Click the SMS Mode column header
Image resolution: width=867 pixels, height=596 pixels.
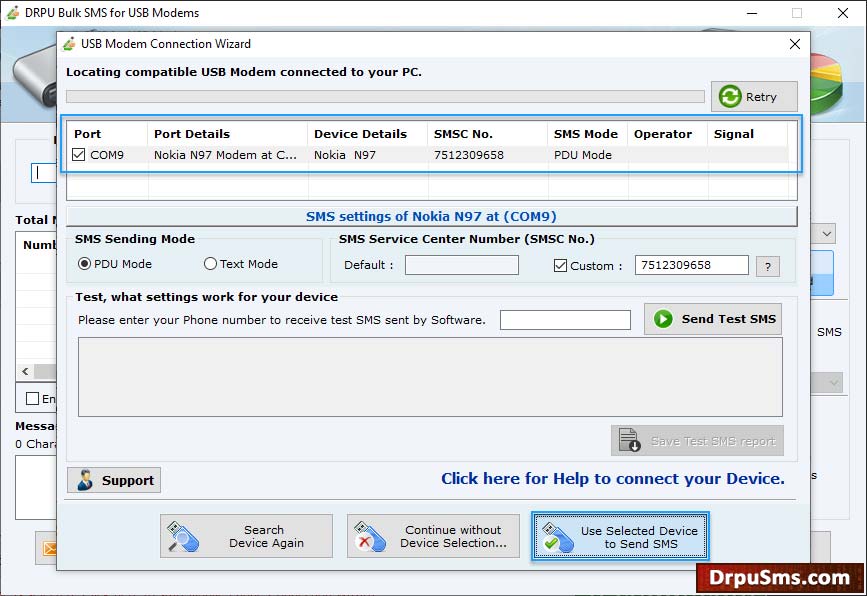pyautogui.click(x=586, y=134)
